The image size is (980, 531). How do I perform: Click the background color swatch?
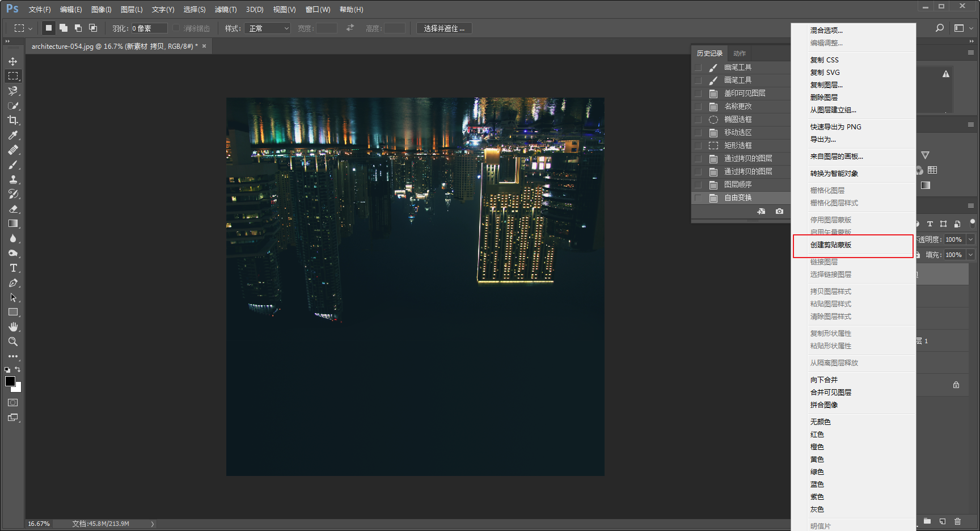click(18, 389)
